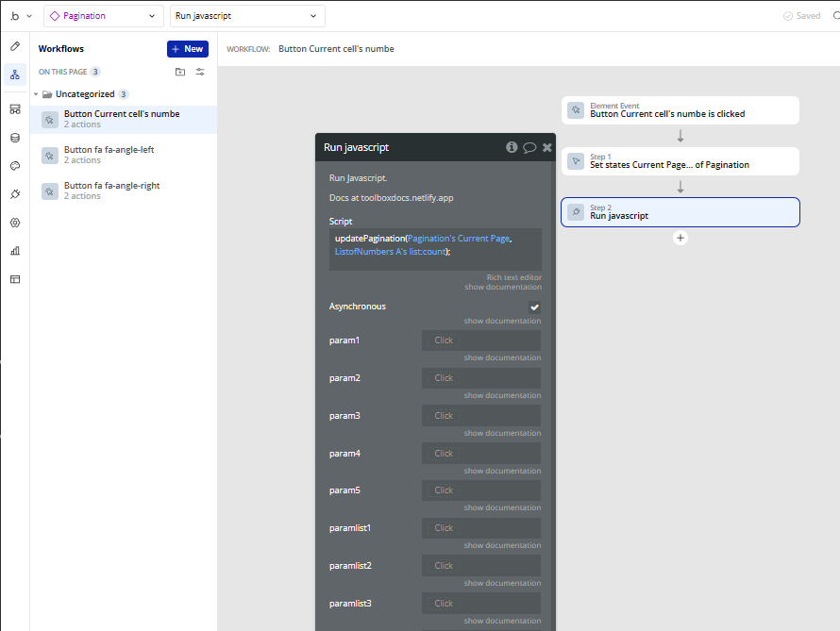Open the Logs tab chart icon
The width and height of the screenshot is (840, 631).
tap(15, 251)
